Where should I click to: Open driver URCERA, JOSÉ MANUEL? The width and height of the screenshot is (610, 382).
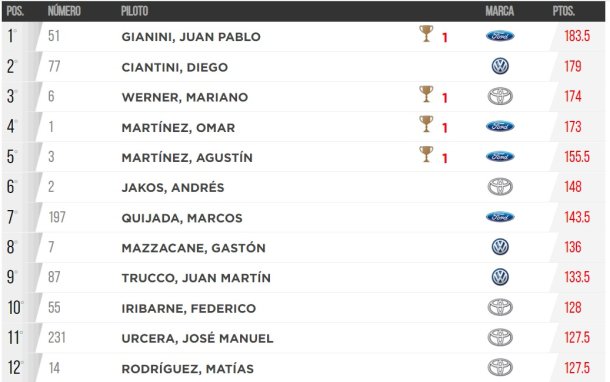pos(197,338)
